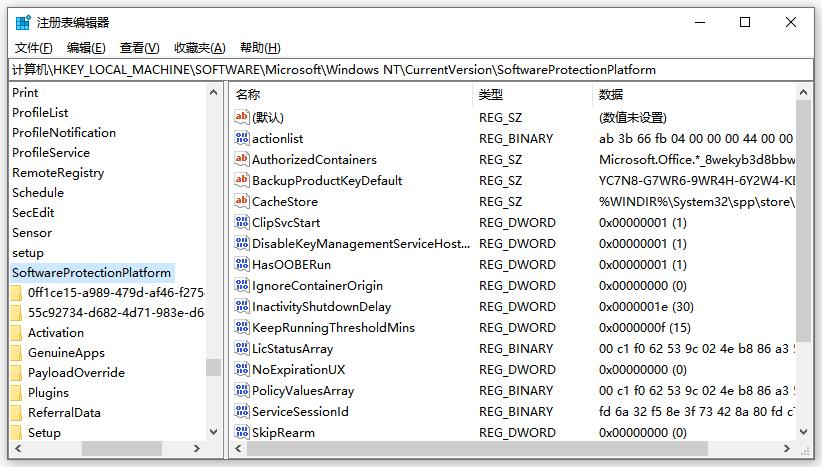Viewport: 822px width, 467px height.
Task: Select the ProfileList key
Action: click(x=40, y=113)
